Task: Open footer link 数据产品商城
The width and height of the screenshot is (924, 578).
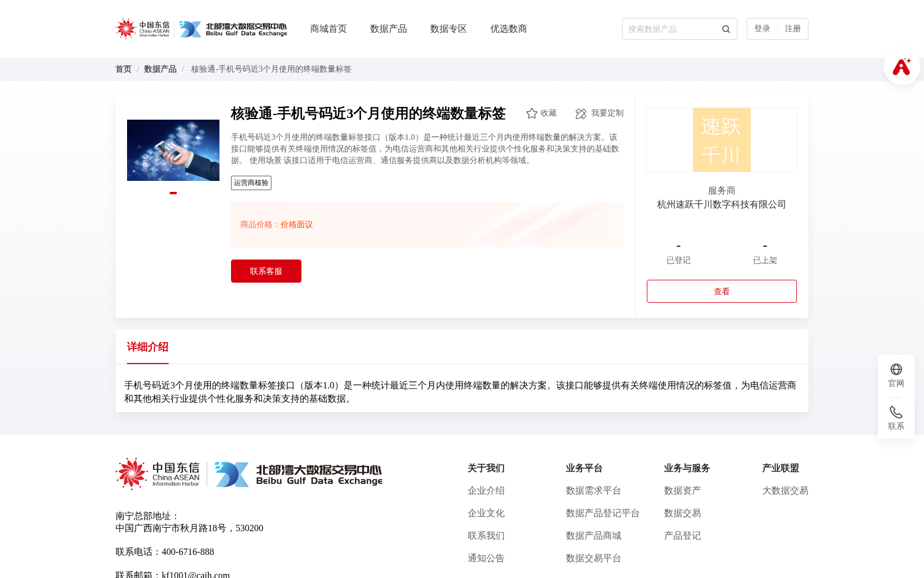Action: tap(594, 536)
